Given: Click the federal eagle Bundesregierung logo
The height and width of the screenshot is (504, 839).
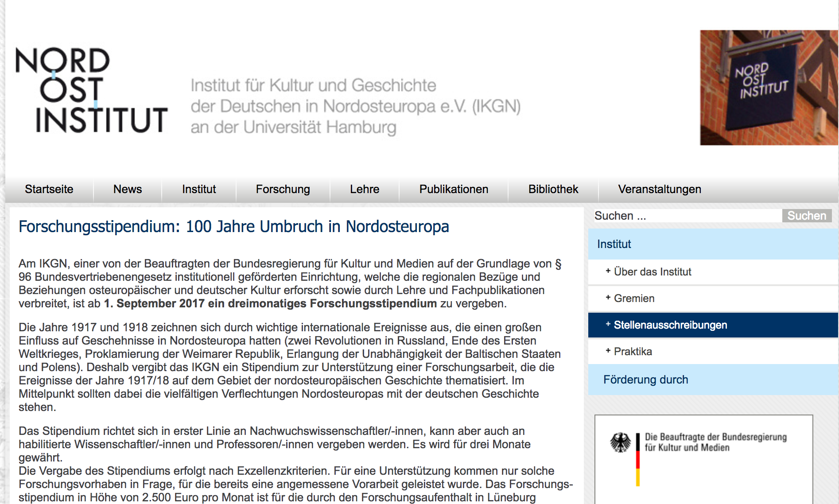Looking at the screenshot, I should tap(621, 442).
